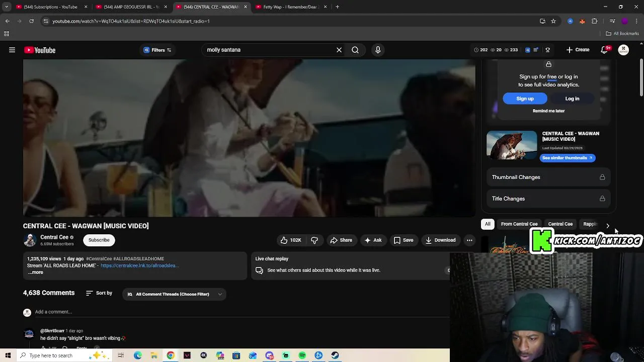Switch to Fetty Wap tab

[x=291, y=7]
